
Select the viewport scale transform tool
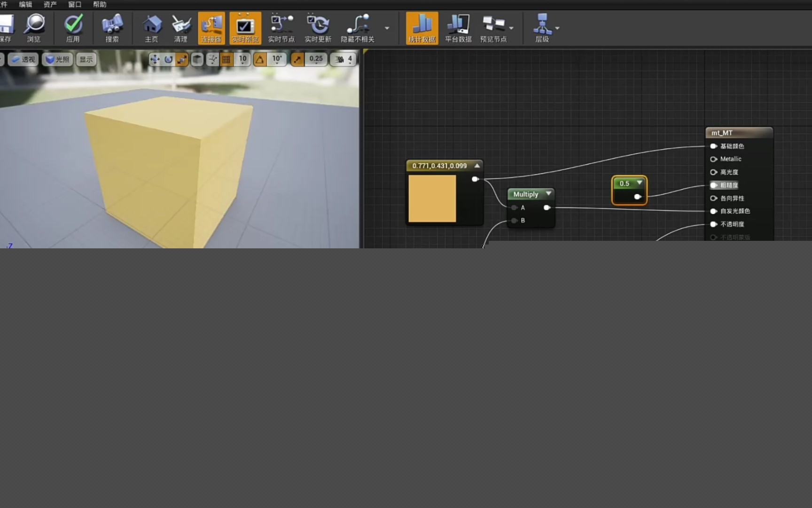[x=182, y=59]
